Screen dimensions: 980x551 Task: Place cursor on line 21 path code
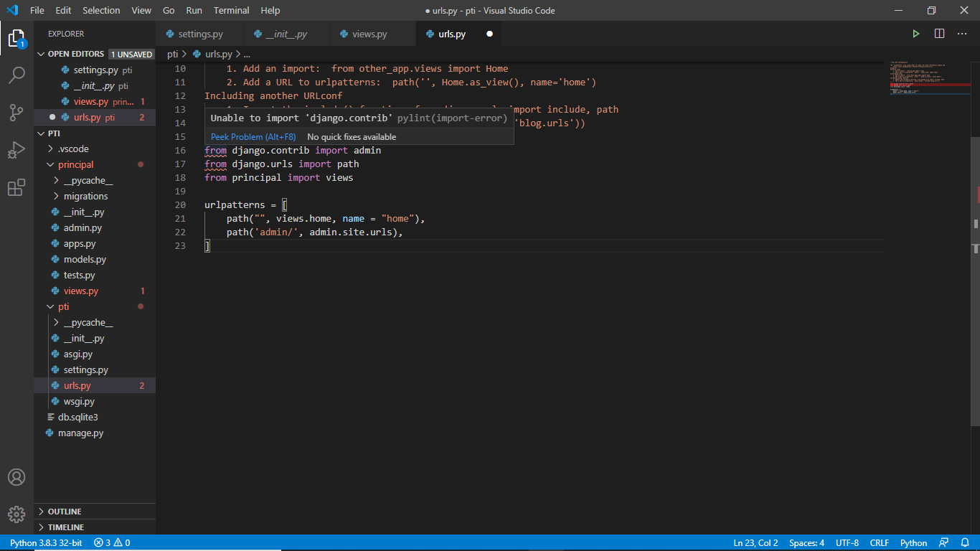[326, 218]
